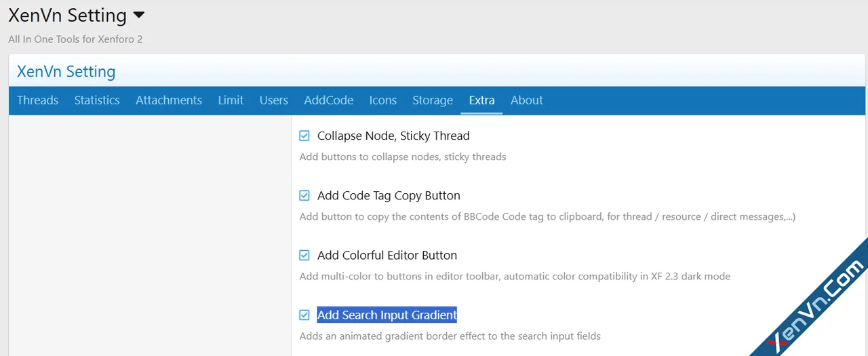Open the Icons tab
868x356 pixels.
click(x=382, y=100)
